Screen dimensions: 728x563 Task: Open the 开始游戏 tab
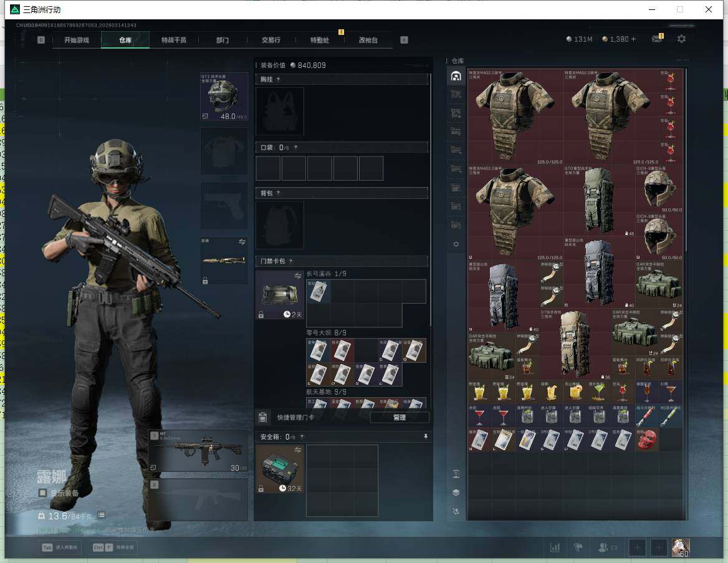click(x=77, y=40)
